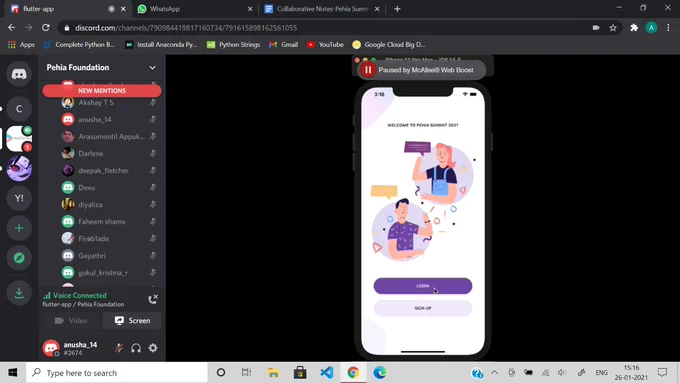Viewport: 680px width, 383px height.
Task: Select user anusha_14 in voice list
Action: click(95, 120)
